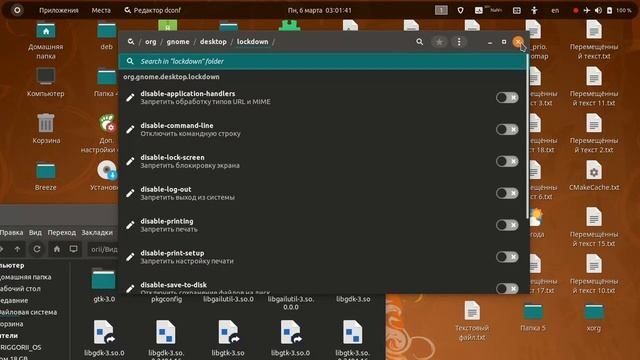Image resolution: width=640 pixels, height=360 pixels.
Task: Toggle the disable-application-handlers switch
Action: [x=507, y=98]
